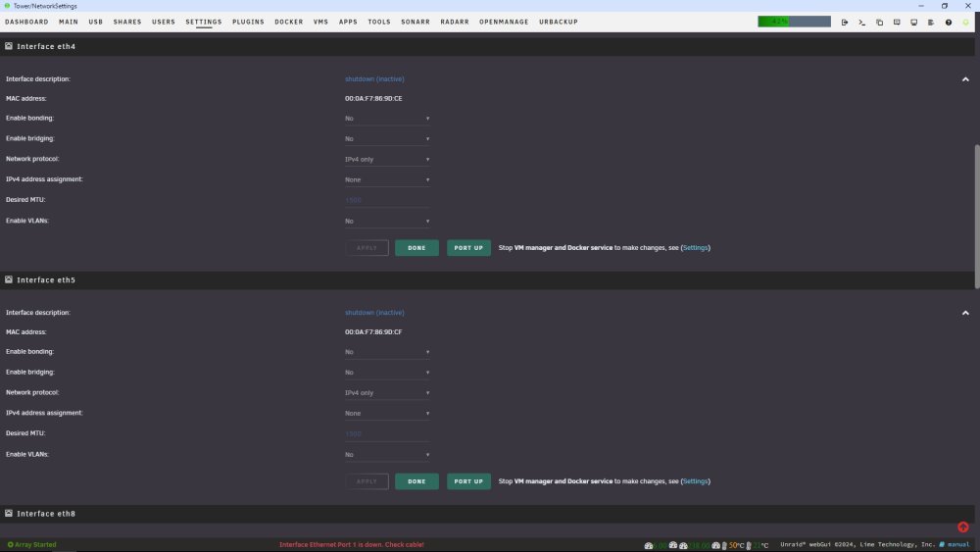
Task: Open eth5 Enable VLANs dropdown
Action: 387,455
